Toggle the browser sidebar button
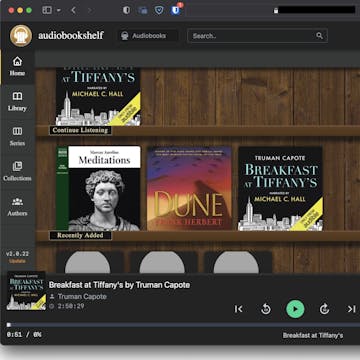This screenshot has height=360, width=360. pos(47,10)
